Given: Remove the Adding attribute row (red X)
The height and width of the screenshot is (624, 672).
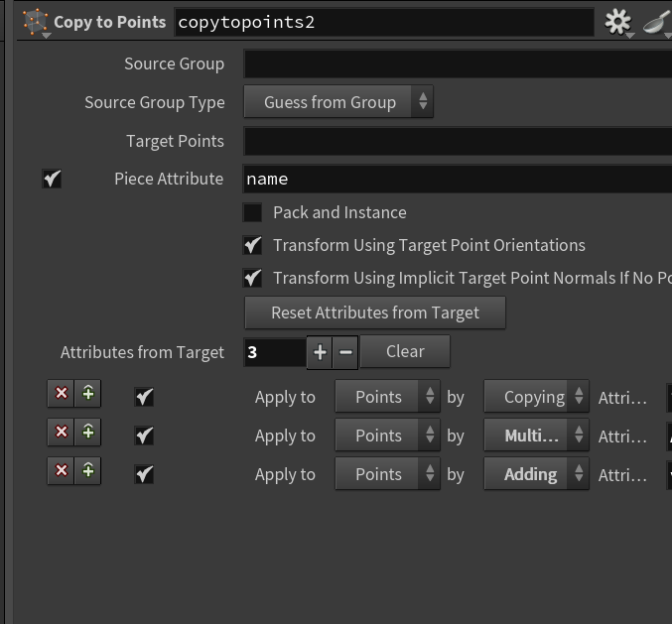Looking at the screenshot, I should pyautogui.click(x=62, y=470).
